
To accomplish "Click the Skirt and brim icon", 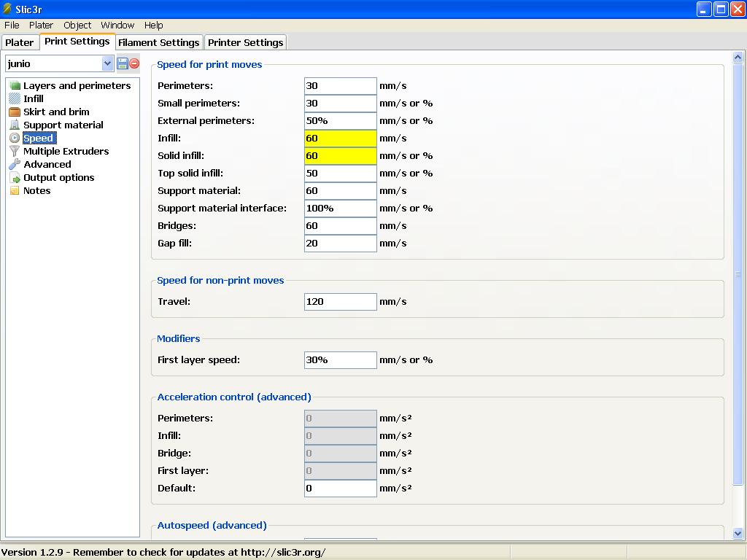I will (x=15, y=112).
